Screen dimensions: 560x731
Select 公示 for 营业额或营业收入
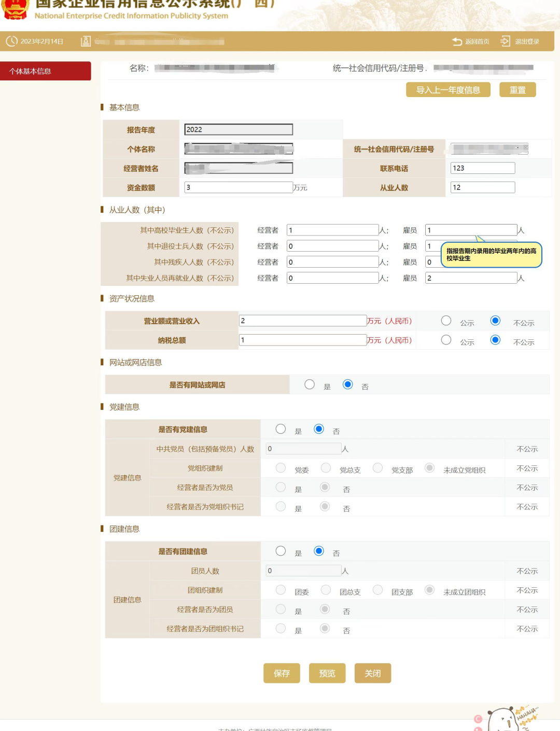[446, 321]
